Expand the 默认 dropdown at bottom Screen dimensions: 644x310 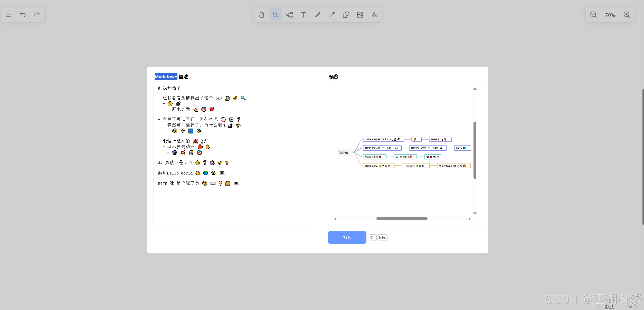630,307
